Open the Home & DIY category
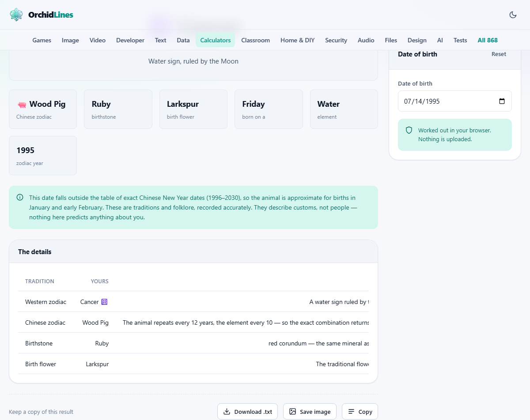 coord(298,40)
